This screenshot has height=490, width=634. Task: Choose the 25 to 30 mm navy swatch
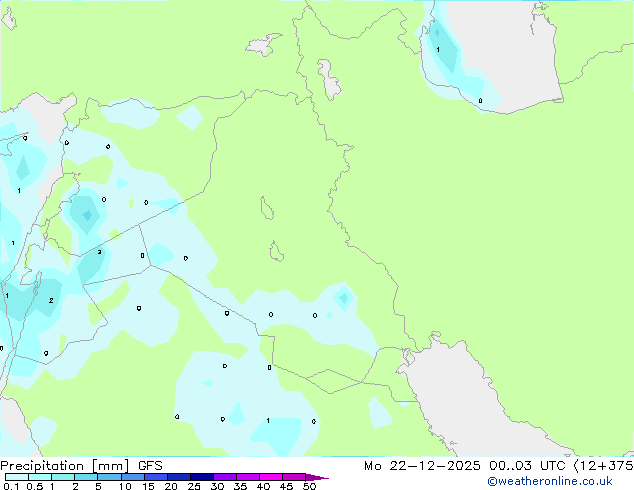coord(201,477)
